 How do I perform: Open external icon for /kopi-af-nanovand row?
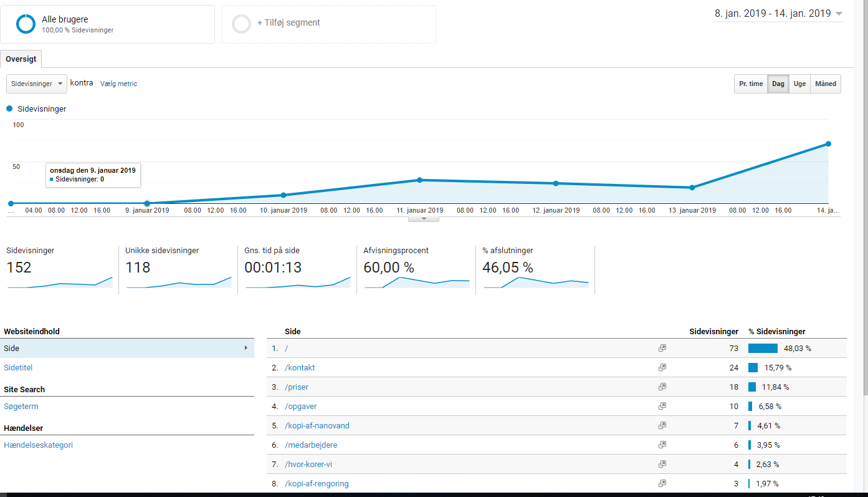coord(662,426)
